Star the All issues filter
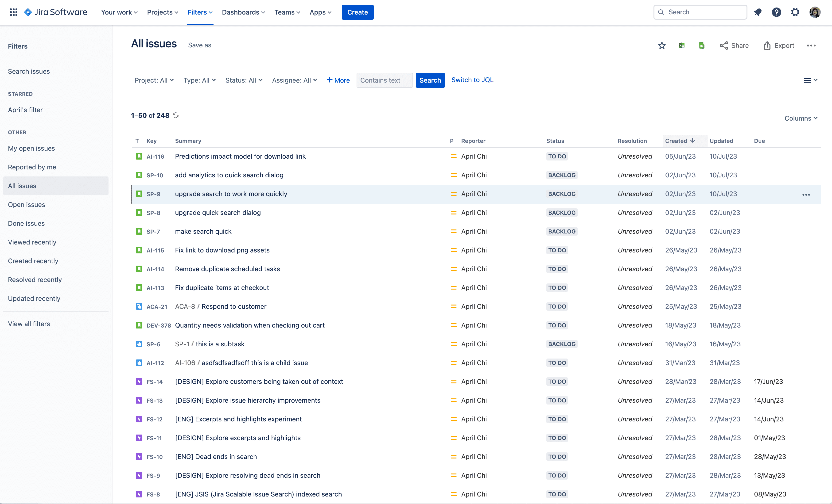The width and height of the screenshot is (832, 504). click(x=662, y=45)
